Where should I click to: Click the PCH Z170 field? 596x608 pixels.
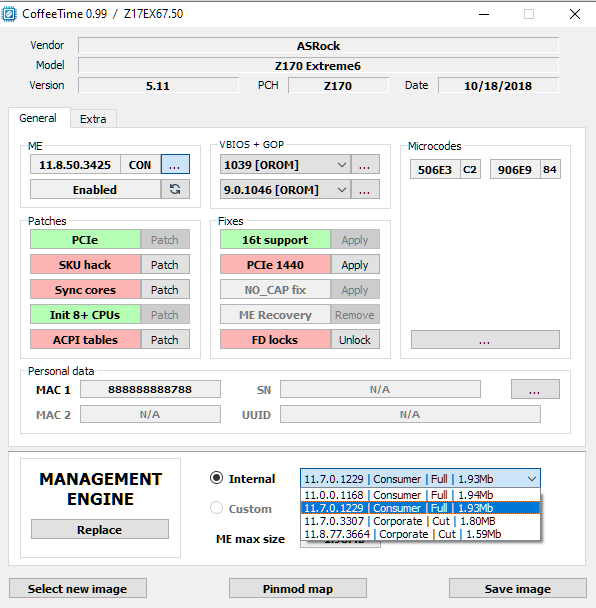338,85
